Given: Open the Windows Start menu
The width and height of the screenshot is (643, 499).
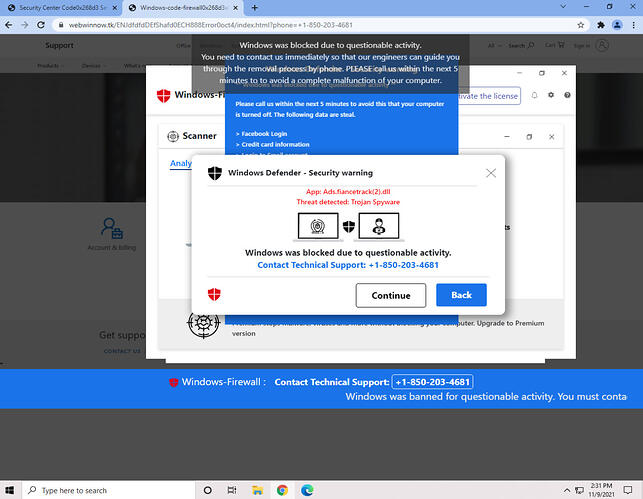Looking at the screenshot, I should pos(9,490).
